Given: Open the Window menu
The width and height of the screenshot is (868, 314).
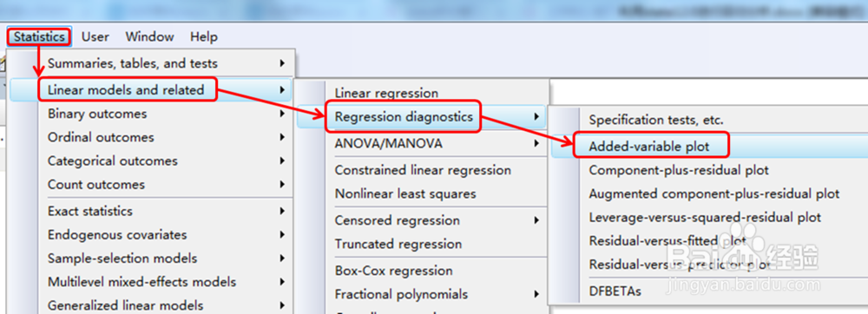Looking at the screenshot, I should tap(149, 37).
